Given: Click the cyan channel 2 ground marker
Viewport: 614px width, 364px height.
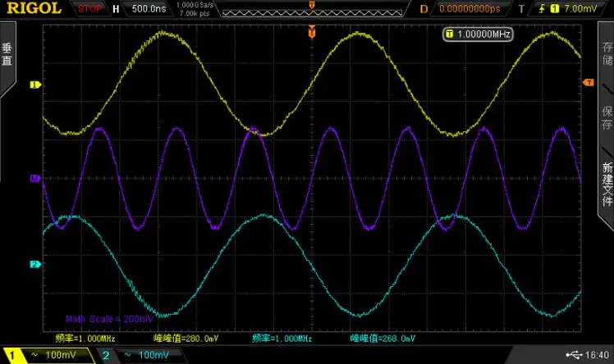Looking at the screenshot, I should 34,264.
